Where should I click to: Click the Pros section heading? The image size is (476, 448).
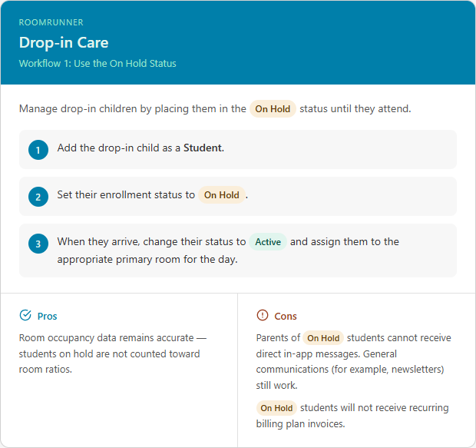tap(47, 316)
